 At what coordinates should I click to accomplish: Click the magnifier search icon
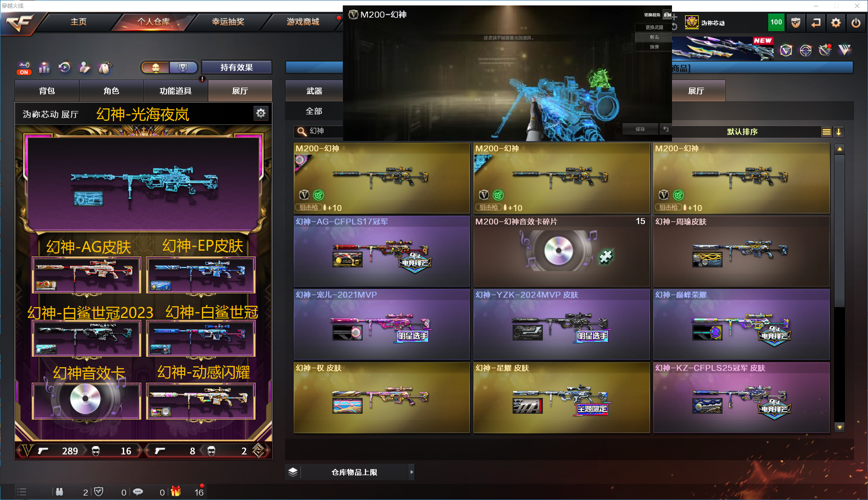pyautogui.click(x=302, y=131)
